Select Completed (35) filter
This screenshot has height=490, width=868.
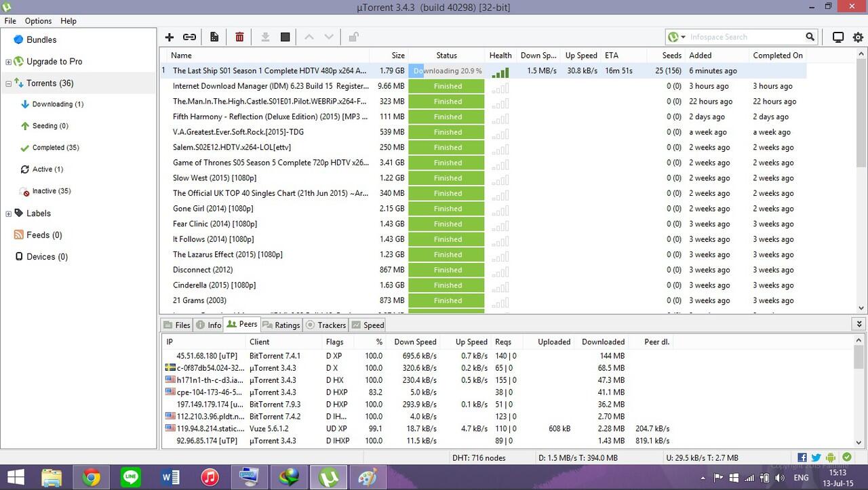pyautogui.click(x=56, y=148)
